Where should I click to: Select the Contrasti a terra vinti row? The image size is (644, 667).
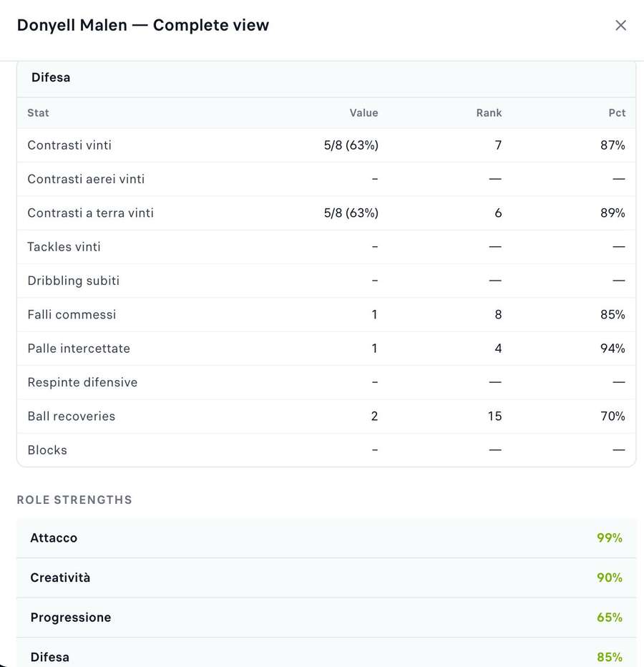click(x=326, y=213)
